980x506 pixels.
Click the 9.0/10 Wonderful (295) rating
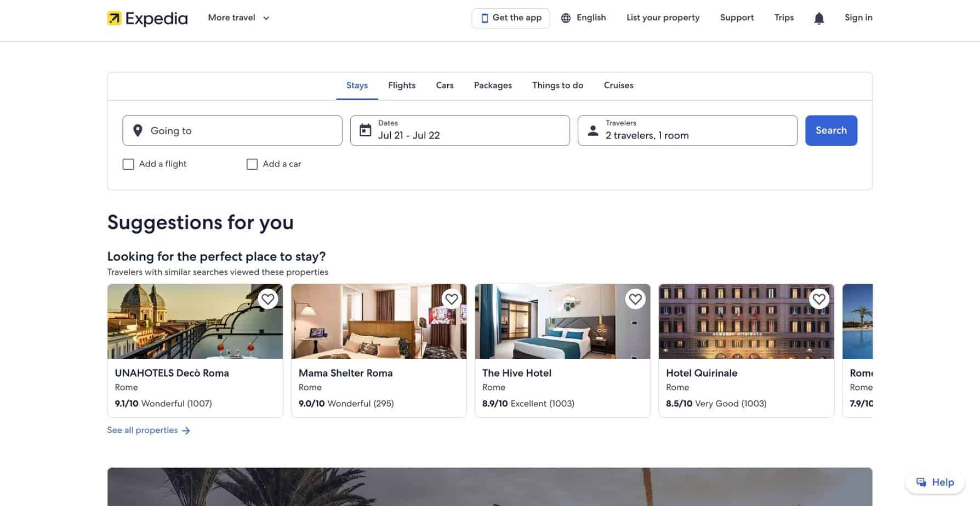tap(346, 404)
